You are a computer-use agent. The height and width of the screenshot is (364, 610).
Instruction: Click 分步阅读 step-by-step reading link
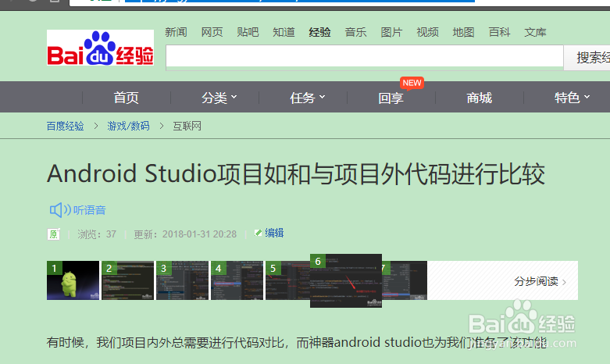[x=540, y=281]
